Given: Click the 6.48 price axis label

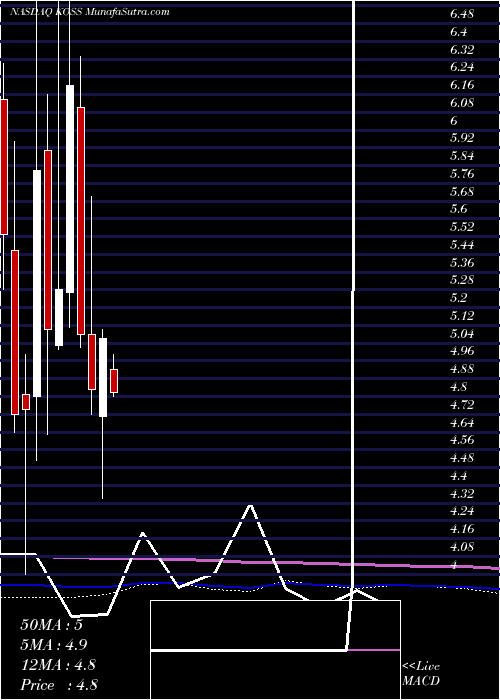Looking at the screenshot, I should 462,14.
